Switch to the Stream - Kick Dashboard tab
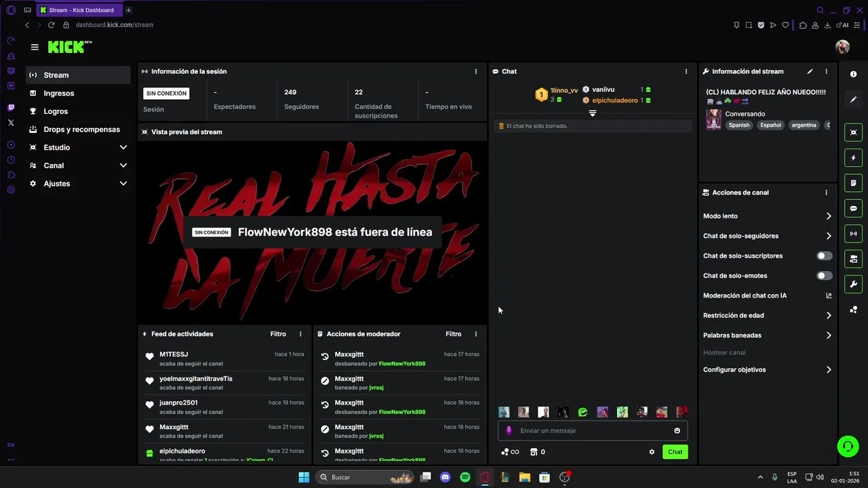Image resolution: width=868 pixels, height=488 pixels. [79, 10]
